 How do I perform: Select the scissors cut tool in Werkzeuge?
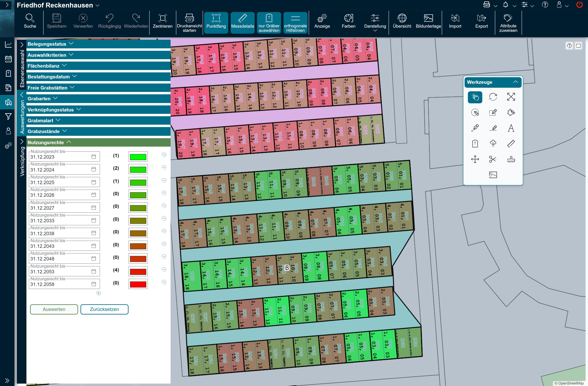[x=493, y=159]
